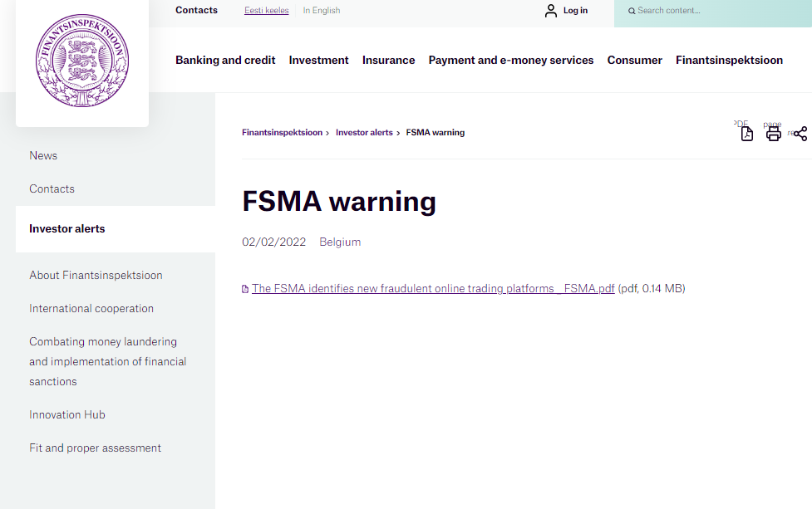Viewport: 812px width, 509px height.
Task: Open the Investment menu
Action: [x=318, y=60]
